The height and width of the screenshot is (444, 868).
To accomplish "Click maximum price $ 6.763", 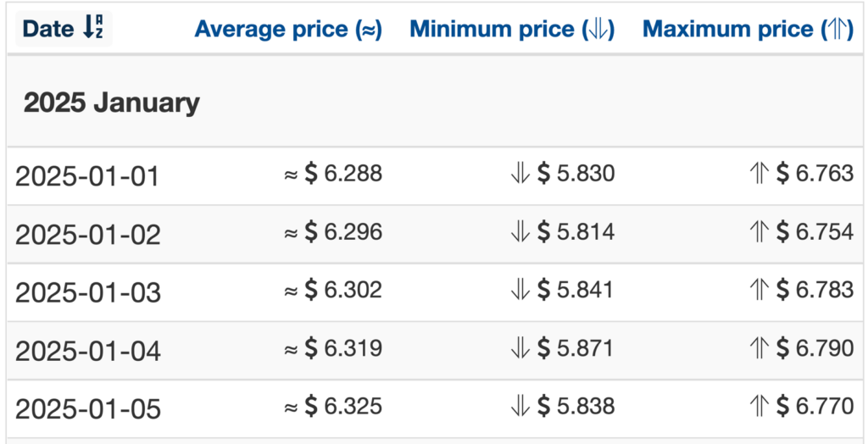I will (815, 174).
